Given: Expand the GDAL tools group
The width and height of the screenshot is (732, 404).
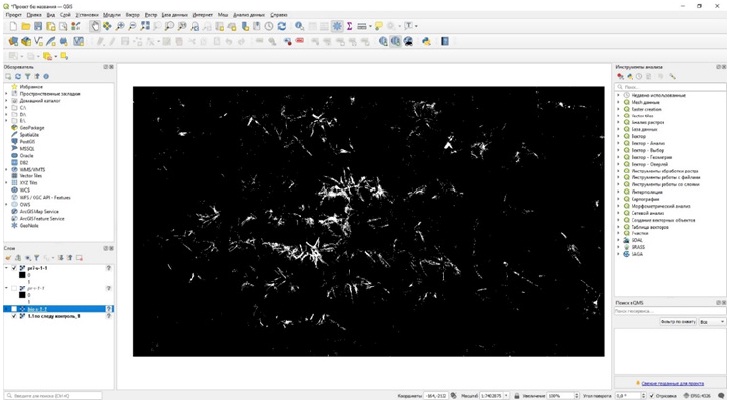Looking at the screenshot, I should [619, 240].
